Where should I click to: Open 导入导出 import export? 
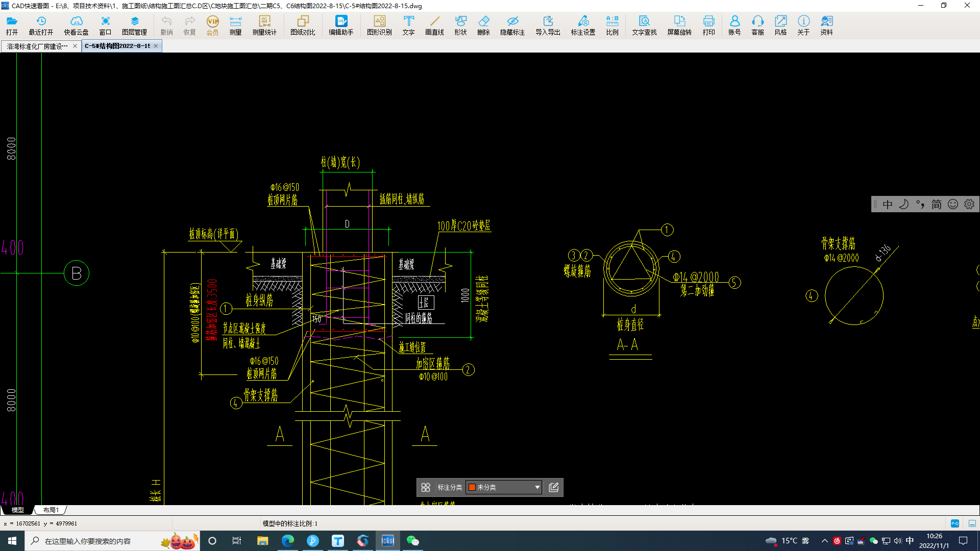[548, 25]
